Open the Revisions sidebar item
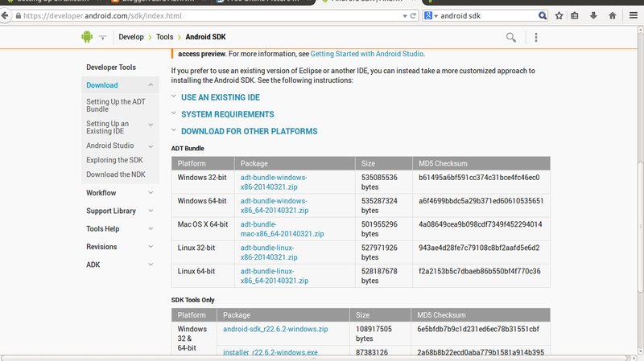 pos(101,247)
